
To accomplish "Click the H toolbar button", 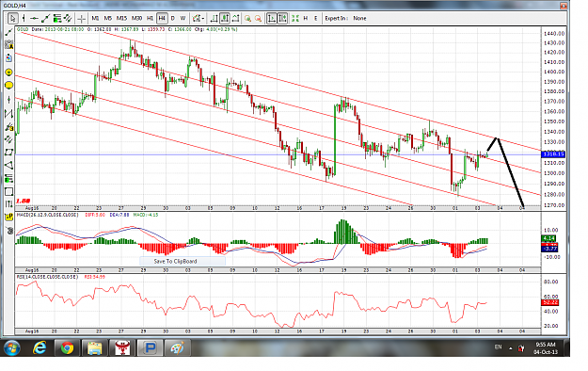I will pyautogui.click(x=306, y=18).
